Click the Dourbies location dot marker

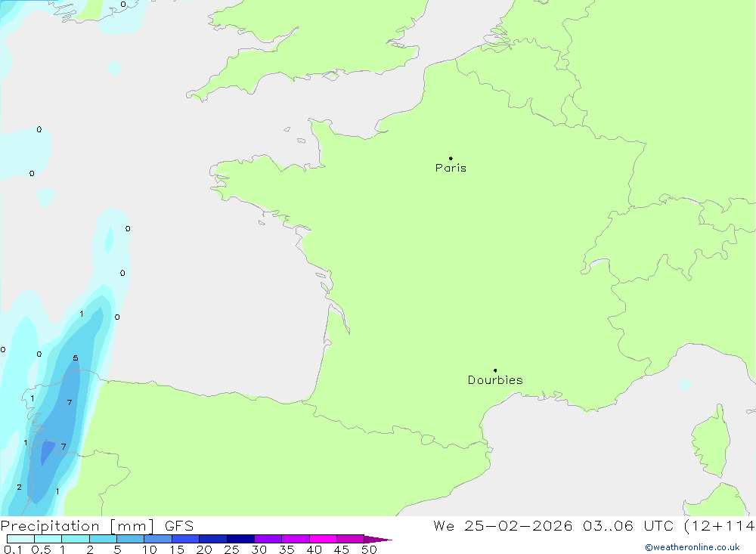(x=495, y=370)
